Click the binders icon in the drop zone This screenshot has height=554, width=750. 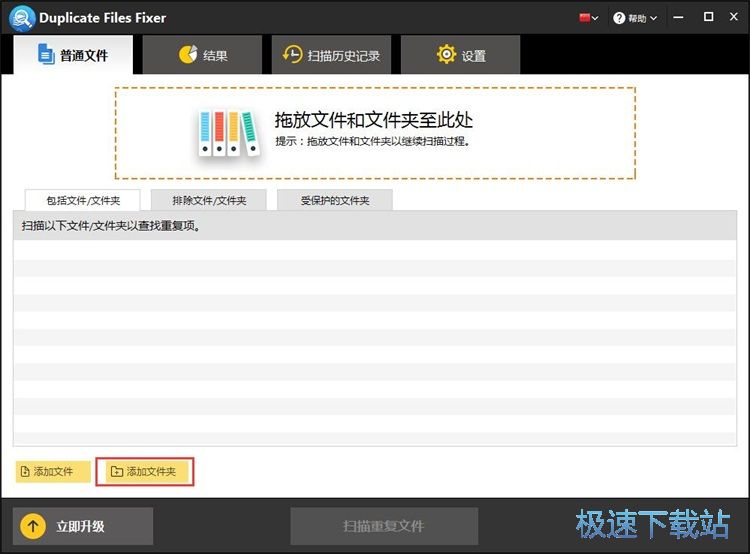229,133
